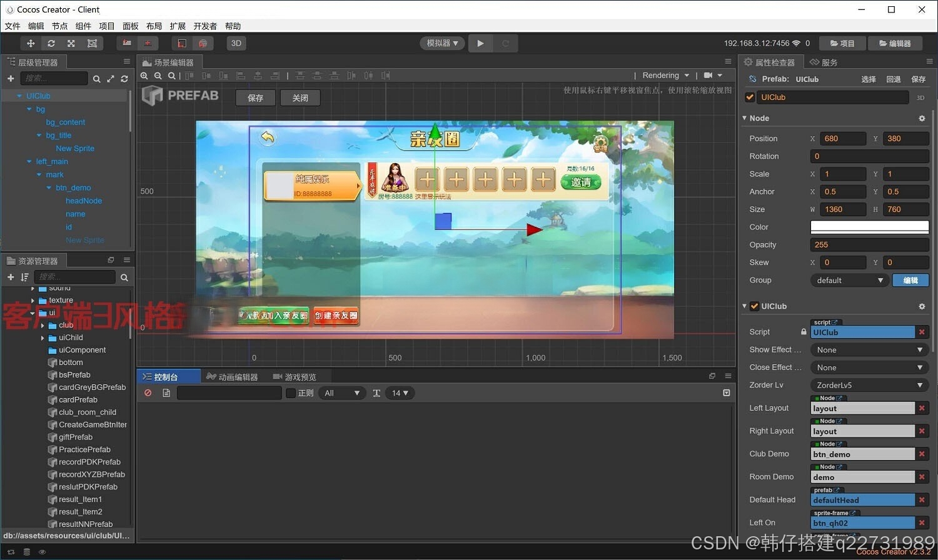Save the prefab in scene editor
Viewport: 938px width, 560px height.
pyautogui.click(x=255, y=98)
